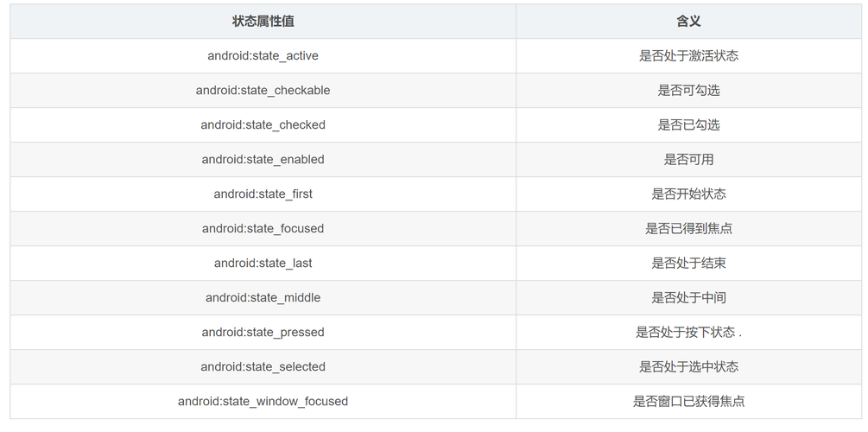Click the android:state_checkable cell

[263, 91]
